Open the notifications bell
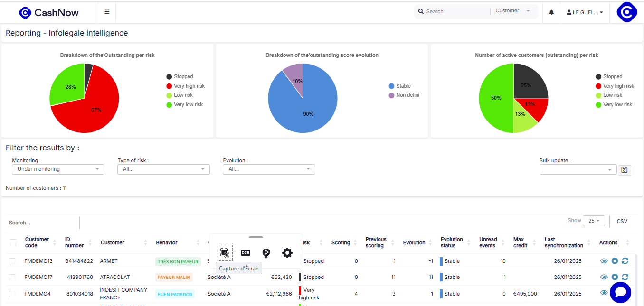 (551, 12)
